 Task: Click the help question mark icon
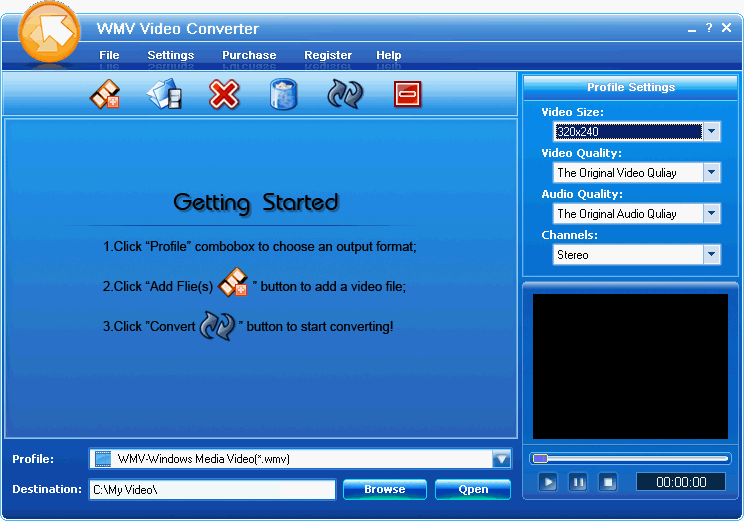point(709,28)
